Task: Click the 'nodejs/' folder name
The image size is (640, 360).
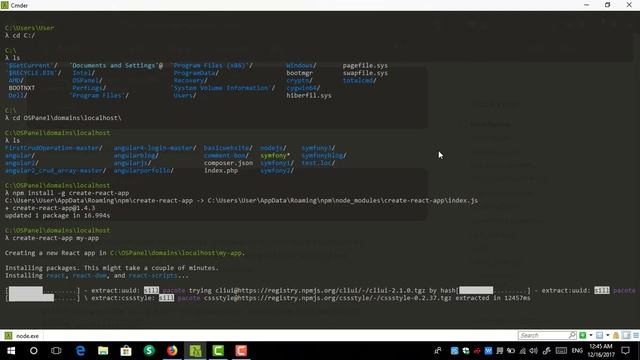Action: pos(273,148)
